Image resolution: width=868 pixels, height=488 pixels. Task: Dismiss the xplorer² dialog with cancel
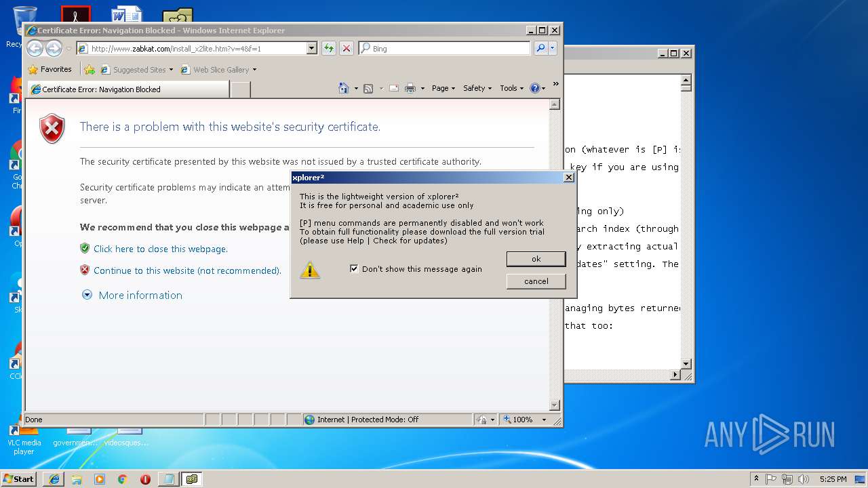click(536, 281)
